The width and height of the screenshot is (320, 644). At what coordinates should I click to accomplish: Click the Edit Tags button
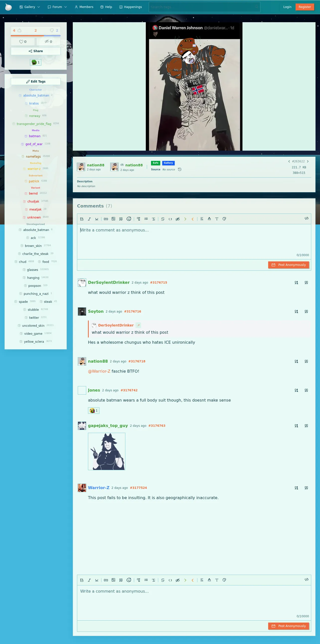pos(36,82)
